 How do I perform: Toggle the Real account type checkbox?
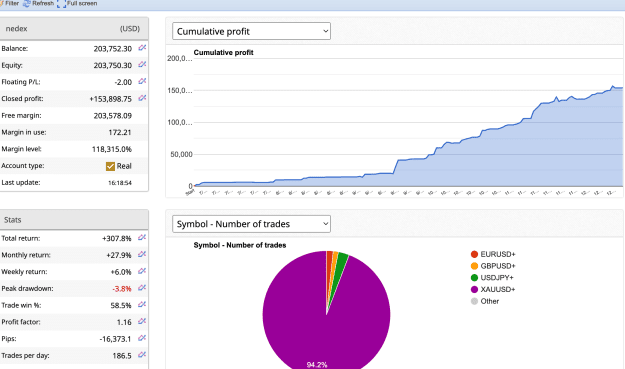[x=110, y=166]
